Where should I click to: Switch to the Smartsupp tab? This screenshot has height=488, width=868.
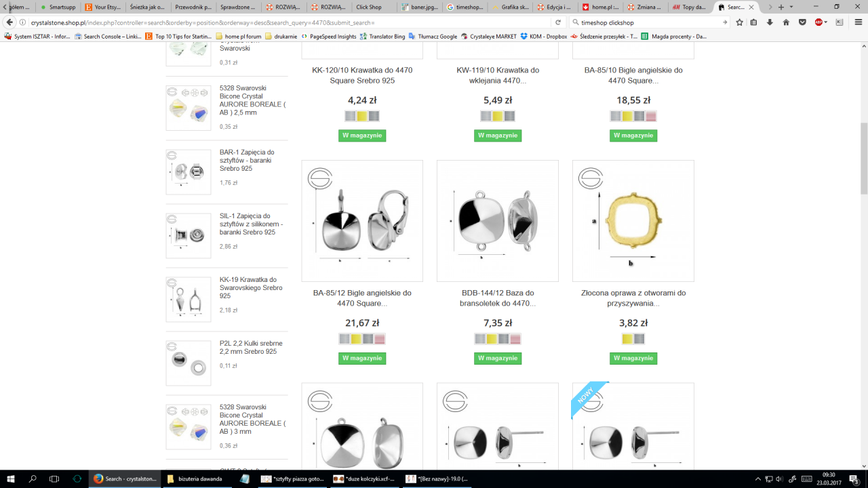pyautogui.click(x=58, y=7)
